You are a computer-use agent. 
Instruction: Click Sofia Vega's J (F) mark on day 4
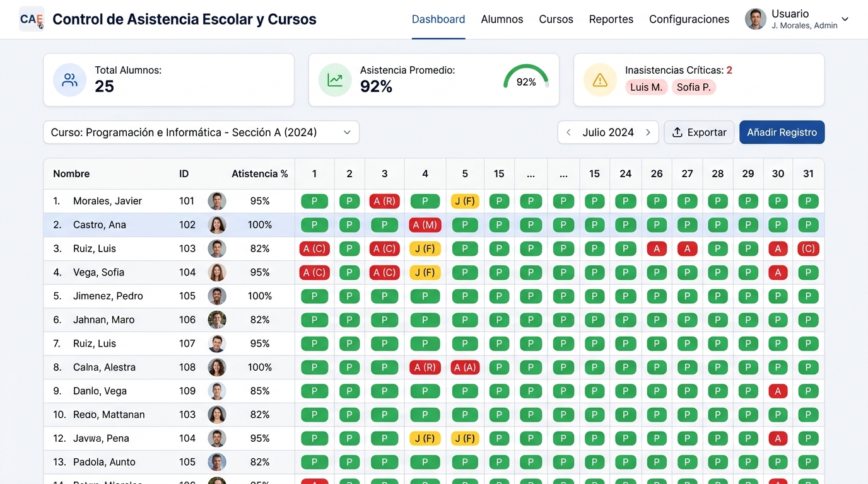click(x=425, y=272)
